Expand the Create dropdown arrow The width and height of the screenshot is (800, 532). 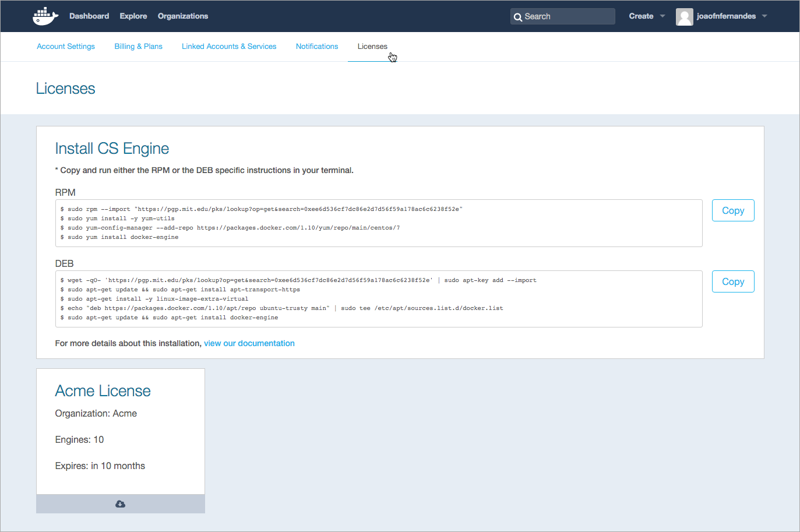click(x=662, y=16)
